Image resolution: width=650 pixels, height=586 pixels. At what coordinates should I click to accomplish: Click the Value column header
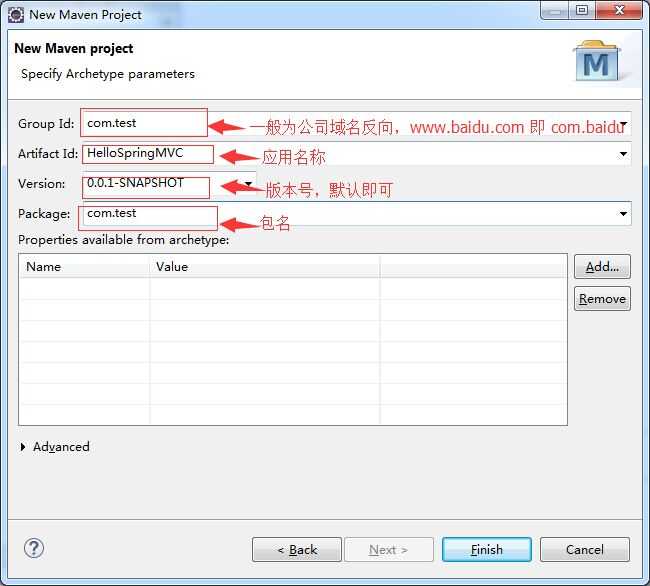[x=264, y=266]
